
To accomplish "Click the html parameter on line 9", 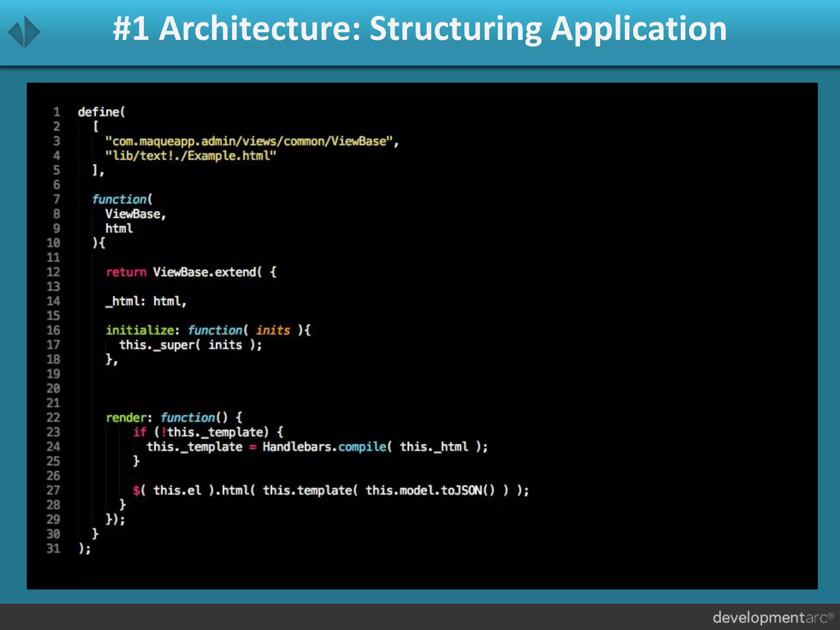I will click(119, 228).
